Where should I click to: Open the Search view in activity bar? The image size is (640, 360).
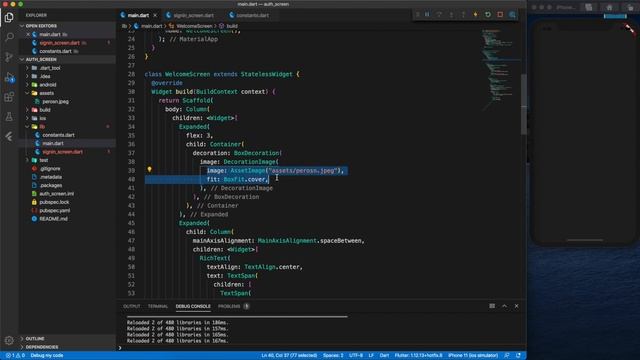tap(9, 37)
